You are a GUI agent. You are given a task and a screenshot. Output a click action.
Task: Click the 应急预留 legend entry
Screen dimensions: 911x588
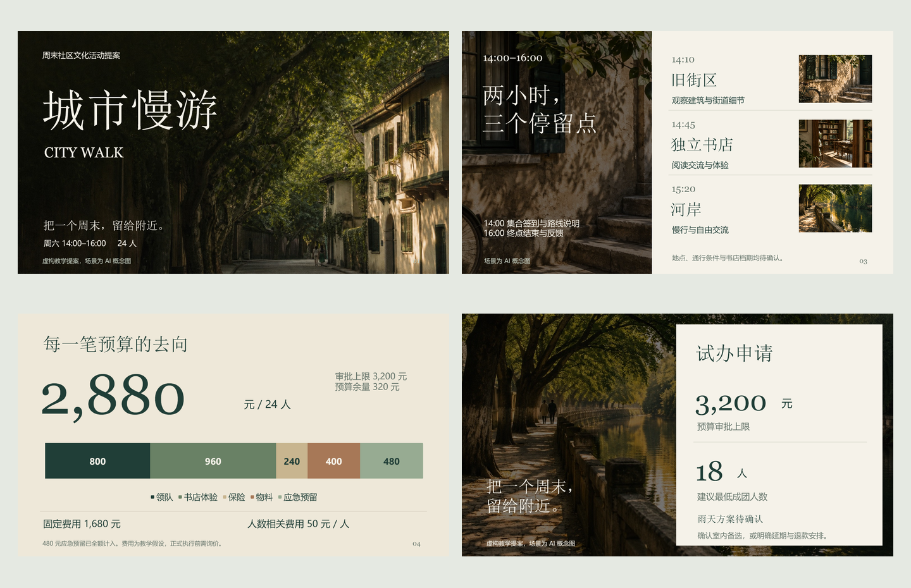coord(298,497)
